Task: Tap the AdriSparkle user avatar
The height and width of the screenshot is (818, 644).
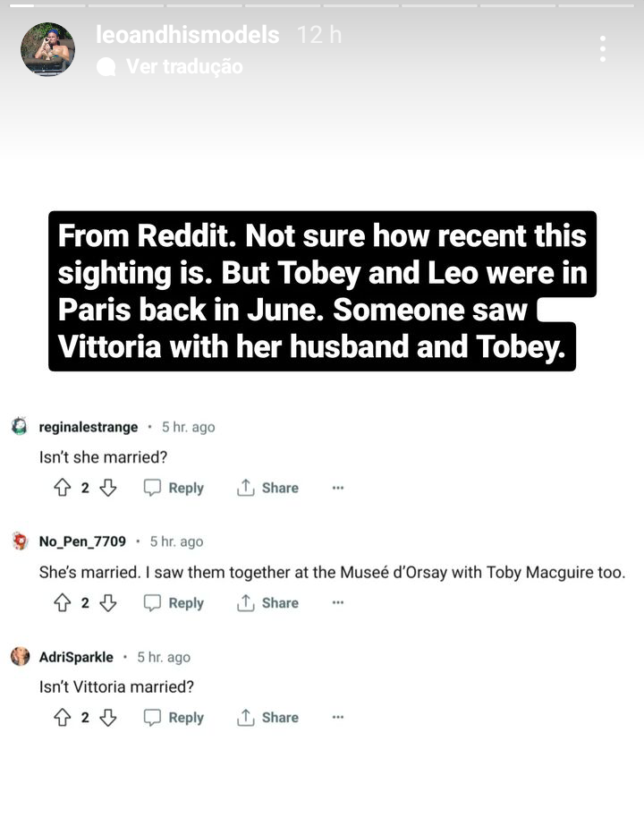Action: [x=20, y=657]
